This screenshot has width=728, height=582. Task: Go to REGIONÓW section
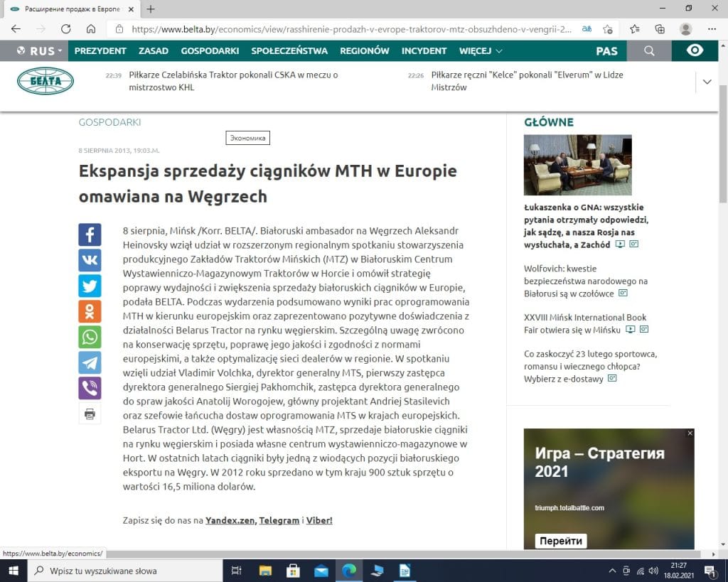tap(365, 50)
